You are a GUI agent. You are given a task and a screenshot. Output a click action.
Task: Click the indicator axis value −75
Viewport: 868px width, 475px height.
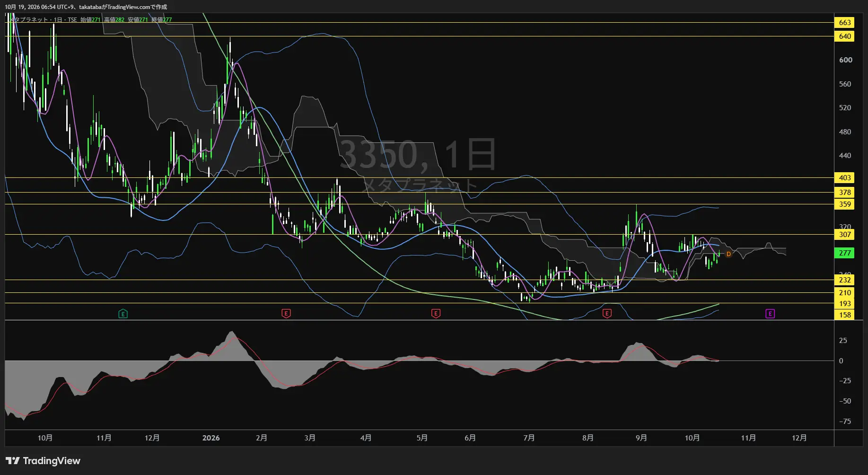pos(845,422)
